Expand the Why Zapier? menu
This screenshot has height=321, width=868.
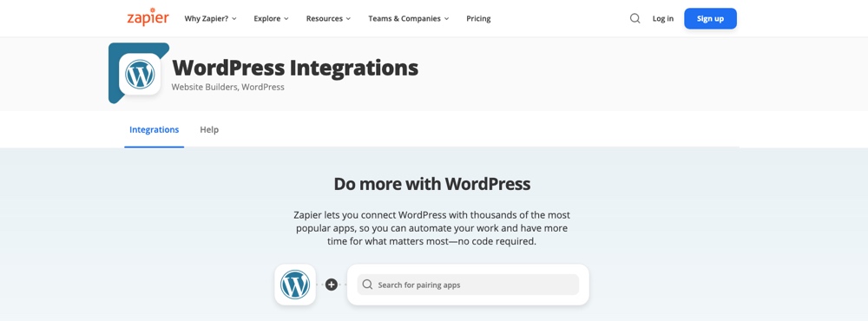click(210, 18)
